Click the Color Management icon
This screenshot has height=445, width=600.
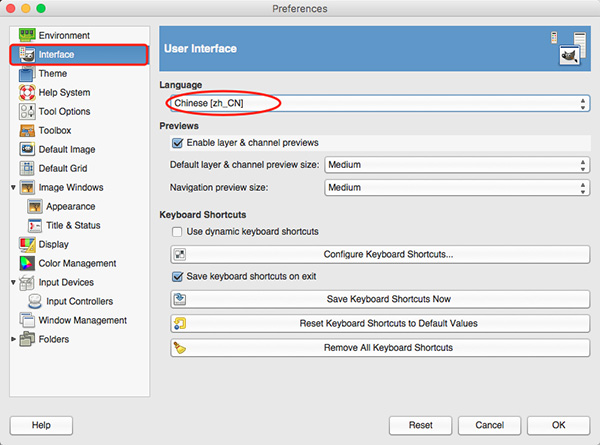point(27,263)
